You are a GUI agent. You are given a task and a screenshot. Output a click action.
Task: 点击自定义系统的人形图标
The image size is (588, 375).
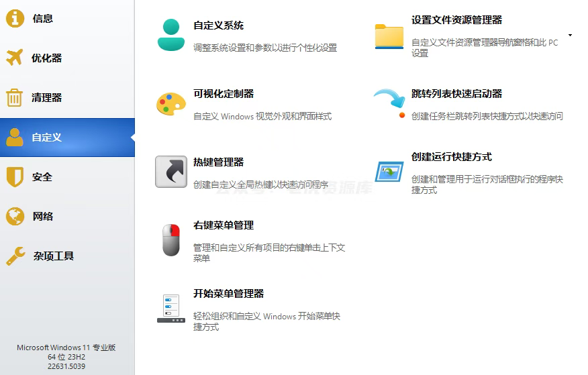(x=170, y=35)
